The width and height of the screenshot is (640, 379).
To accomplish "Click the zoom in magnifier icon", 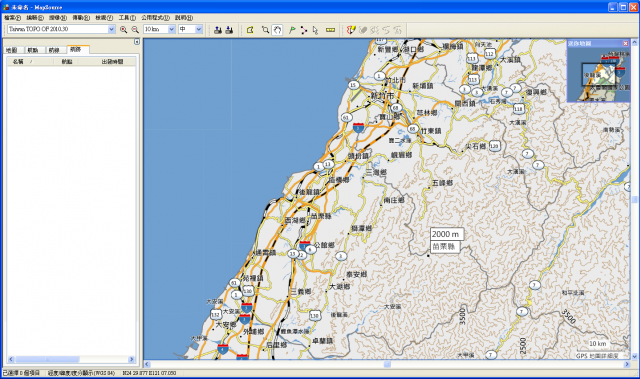I will (x=123, y=29).
